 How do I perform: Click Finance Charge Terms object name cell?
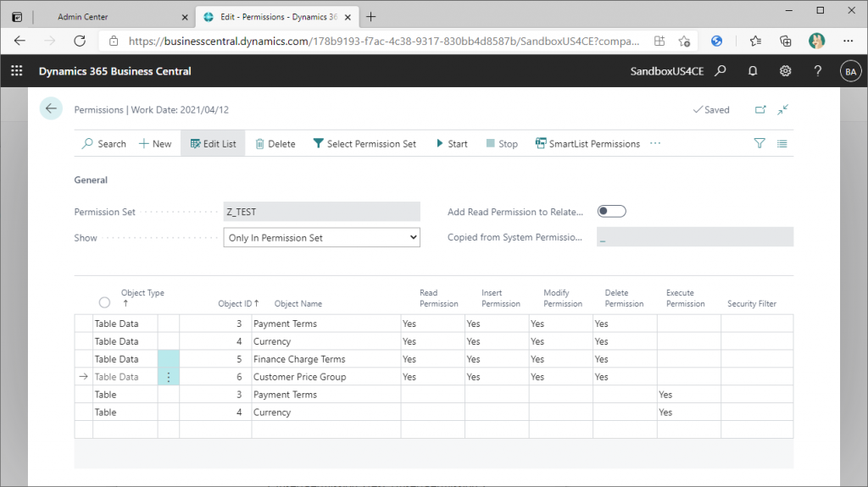326,359
